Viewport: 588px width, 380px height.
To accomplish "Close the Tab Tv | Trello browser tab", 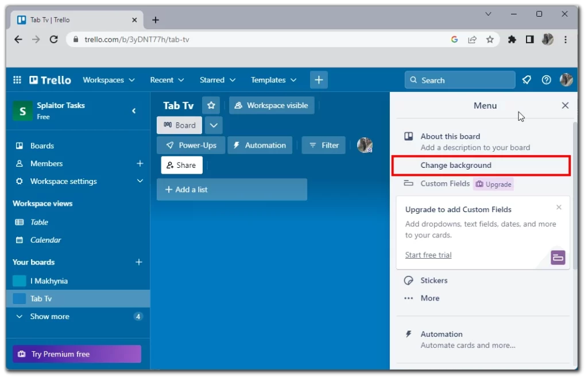I will click(x=134, y=20).
